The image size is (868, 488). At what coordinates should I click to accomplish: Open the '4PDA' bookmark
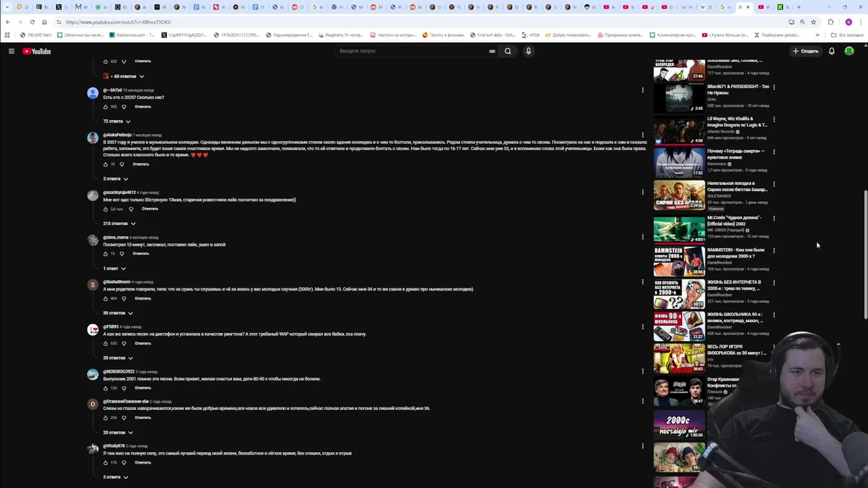pyautogui.click(x=531, y=35)
